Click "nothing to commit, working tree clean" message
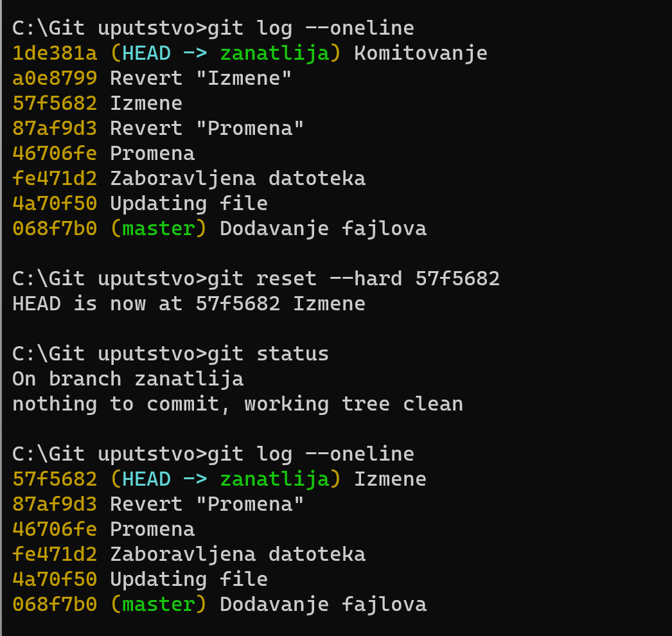Screen dimensions: 672x636 click(237, 403)
